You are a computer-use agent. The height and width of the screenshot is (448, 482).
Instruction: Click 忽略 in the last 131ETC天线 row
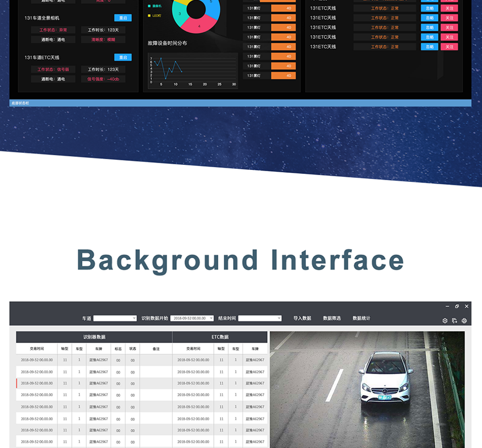pos(429,47)
